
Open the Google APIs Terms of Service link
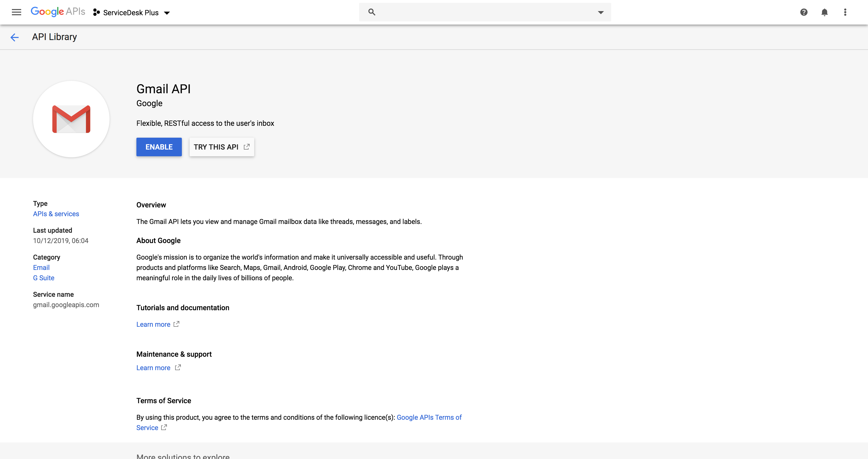tap(429, 418)
